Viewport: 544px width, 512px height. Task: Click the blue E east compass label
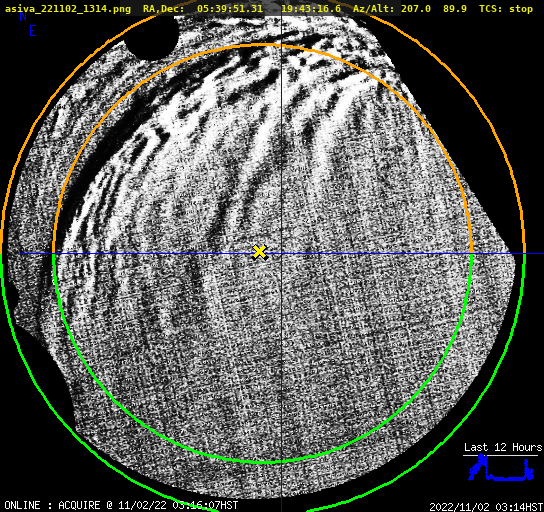(x=33, y=31)
